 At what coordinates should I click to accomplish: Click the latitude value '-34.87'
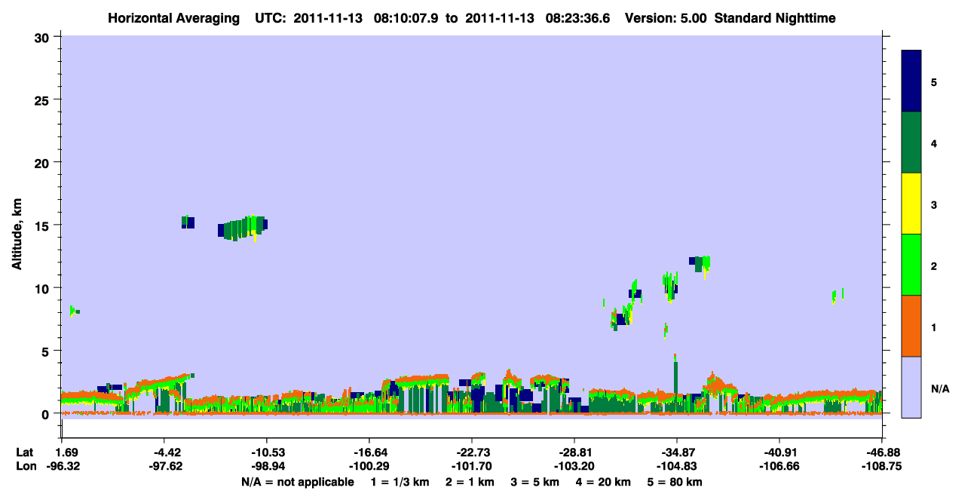coord(677,452)
